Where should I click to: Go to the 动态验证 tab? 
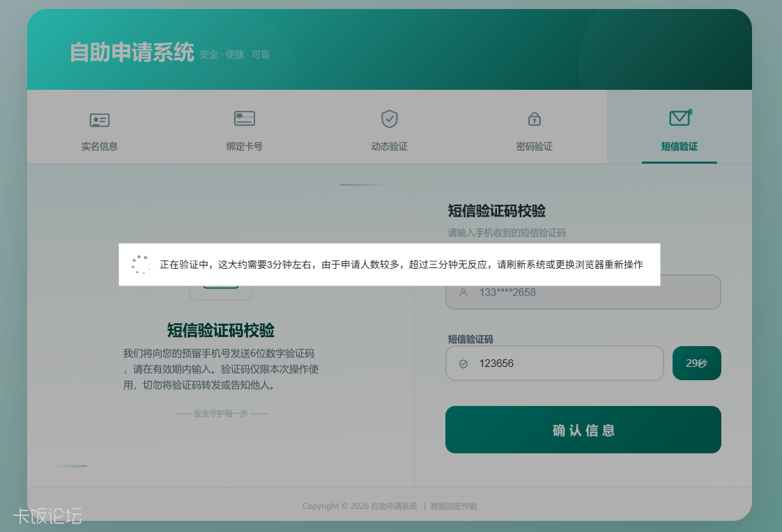[390, 127]
